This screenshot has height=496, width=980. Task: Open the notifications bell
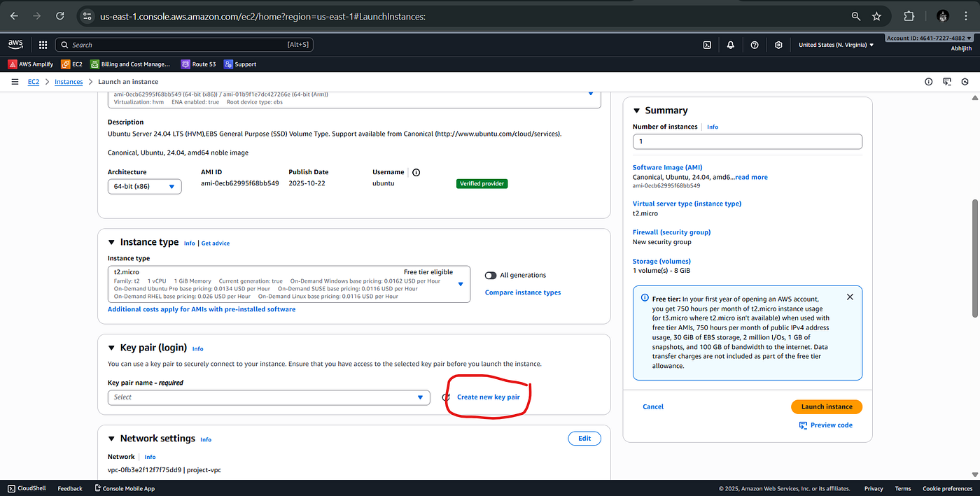pos(731,45)
